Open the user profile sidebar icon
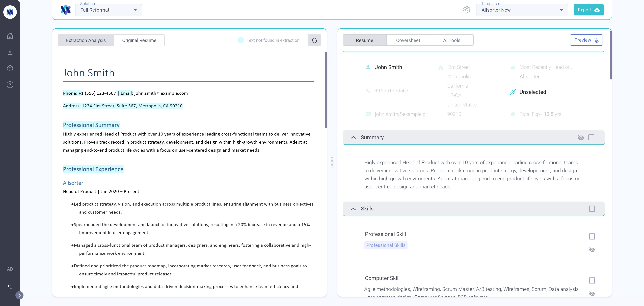644x306 pixels. tap(10, 52)
